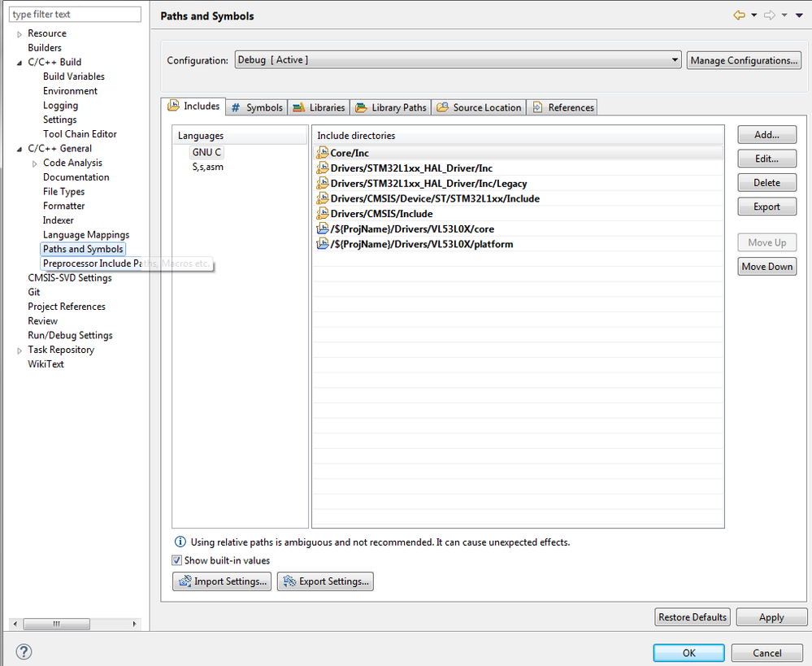This screenshot has height=666, width=812.
Task: Click the Drivers/CMSIS/Include folder icon
Action: [322, 213]
